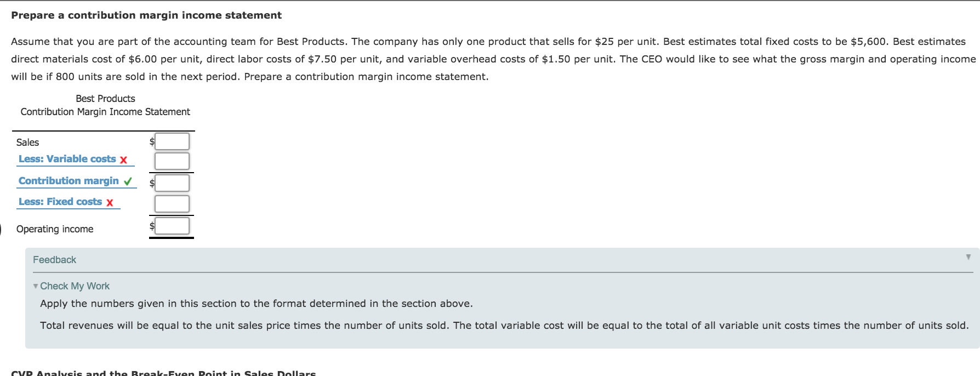This screenshot has height=376, width=980.
Task: Click the Sales amount input box
Action: click(x=172, y=141)
